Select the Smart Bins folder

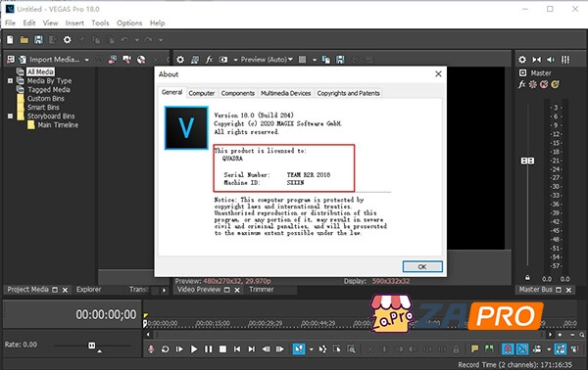click(43, 107)
